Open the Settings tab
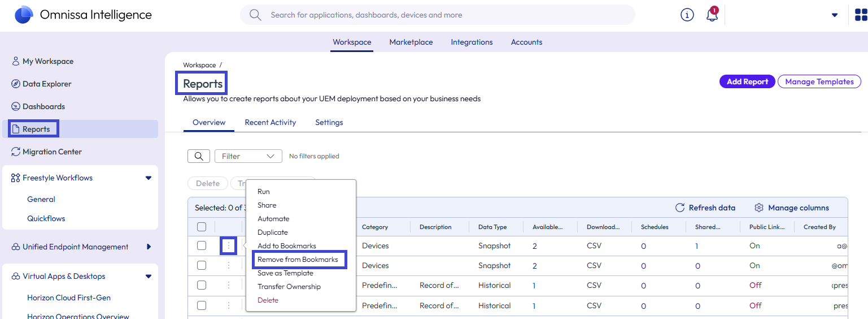Viewport: 868px width, 319px height. point(329,123)
